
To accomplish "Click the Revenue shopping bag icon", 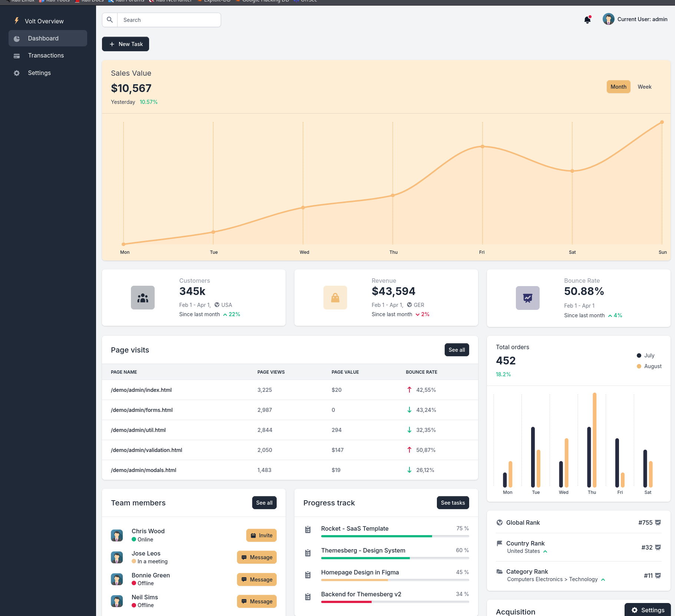I will click(x=335, y=298).
